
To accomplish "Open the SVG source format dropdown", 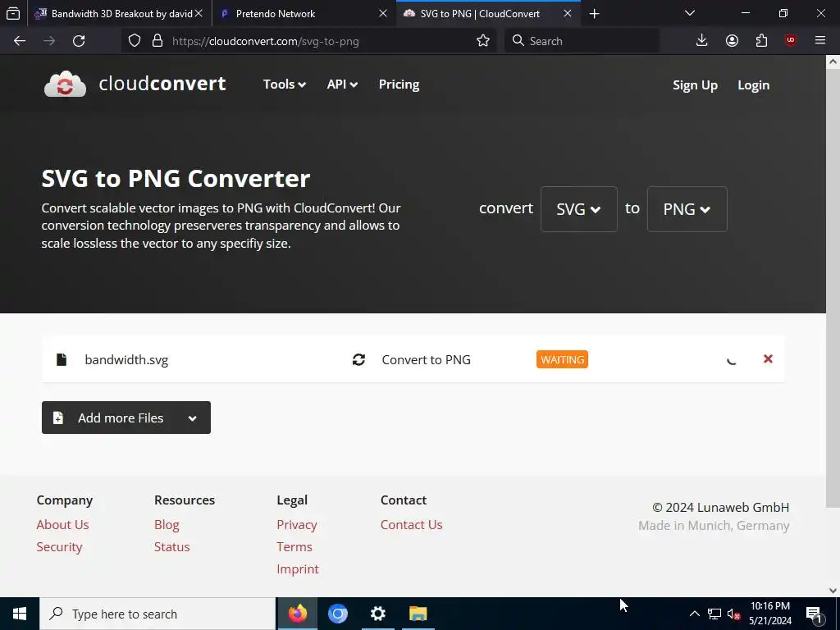I will point(578,209).
